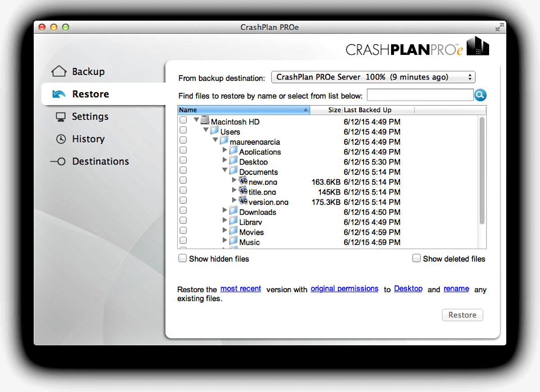
Task: Click the file search input field
Action: click(420, 95)
